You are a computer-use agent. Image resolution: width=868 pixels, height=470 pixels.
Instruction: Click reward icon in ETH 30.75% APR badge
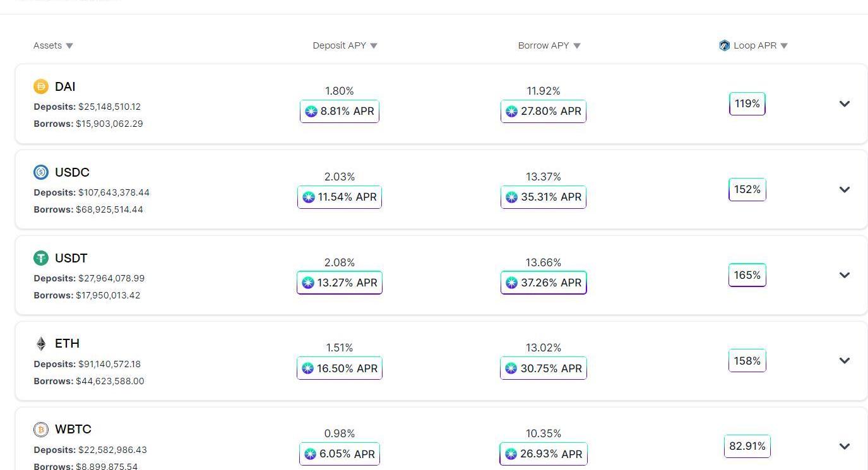[511, 368]
